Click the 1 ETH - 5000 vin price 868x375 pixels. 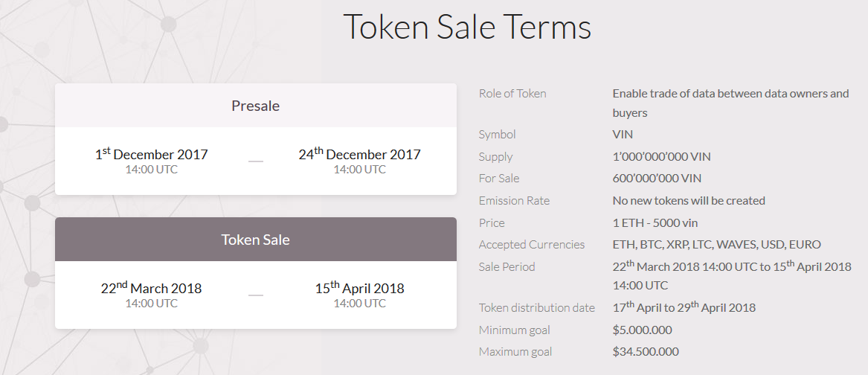(x=655, y=222)
